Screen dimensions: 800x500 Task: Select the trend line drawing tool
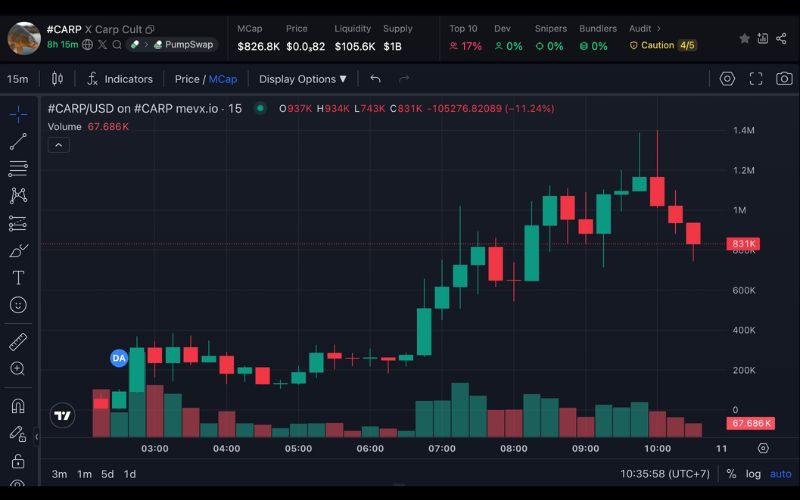(x=18, y=141)
